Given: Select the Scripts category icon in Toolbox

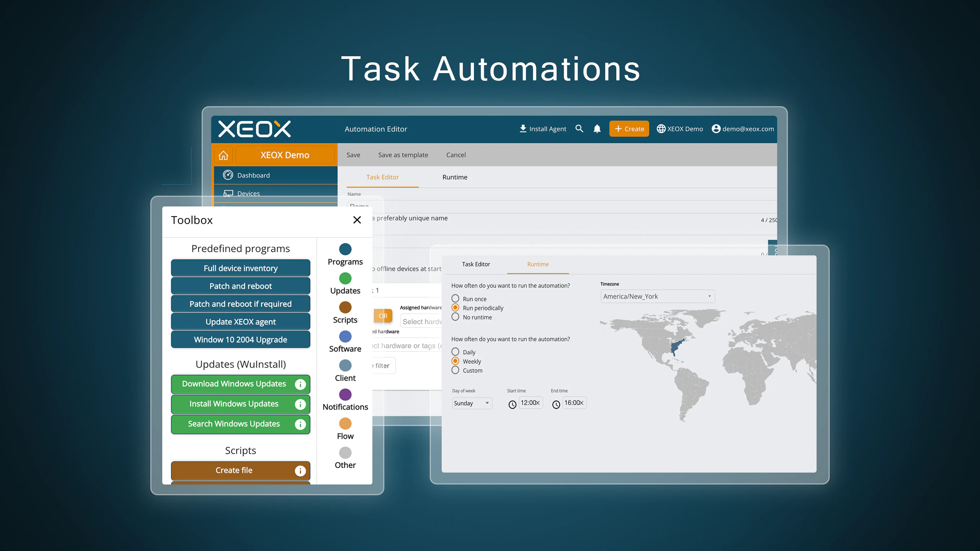Looking at the screenshot, I should 345,307.
